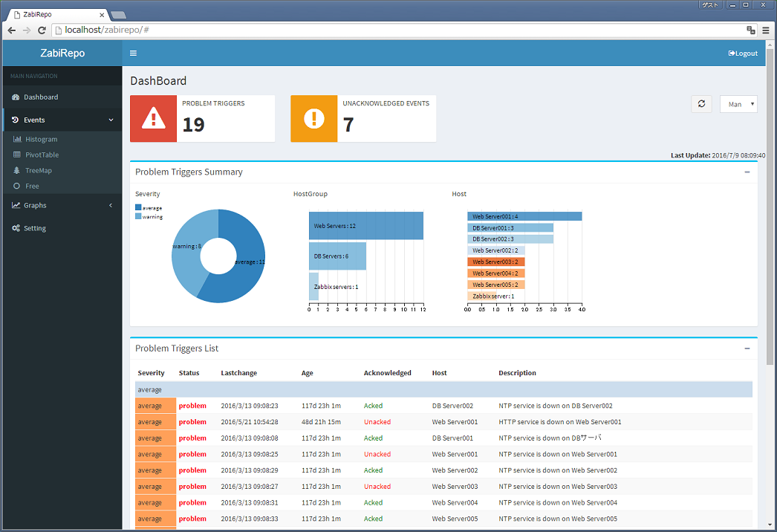Screen dimensions: 777x532
Task: Toggle the sidebar hamburger menu icon
Action: pos(133,53)
